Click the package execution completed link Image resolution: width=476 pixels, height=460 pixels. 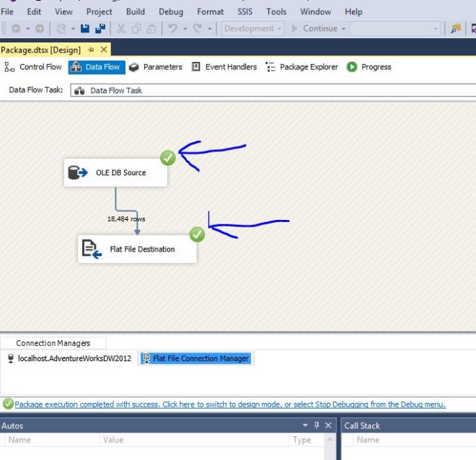229,404
